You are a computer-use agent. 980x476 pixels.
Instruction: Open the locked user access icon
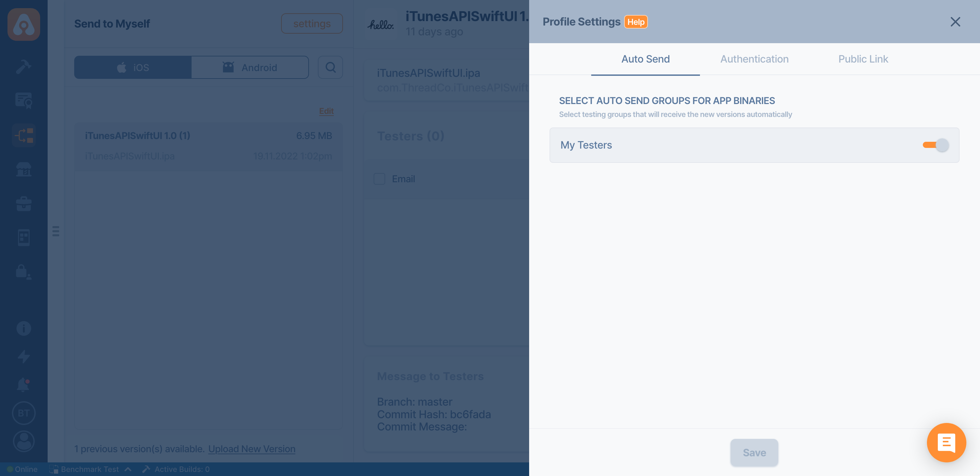coord(23,272)
